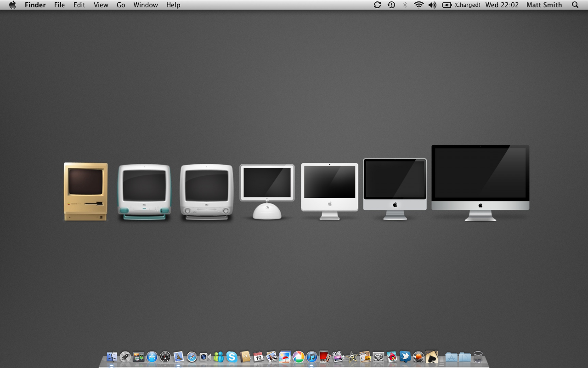Click the sync arrows status icon
The width and height of the screenshot is (588, 368).
pyautogui.click(x=377, y=5)
